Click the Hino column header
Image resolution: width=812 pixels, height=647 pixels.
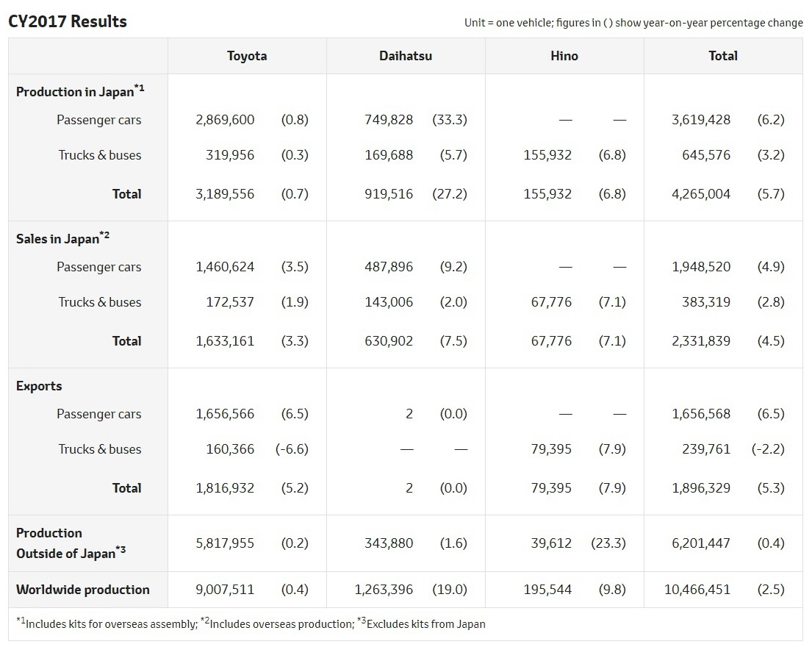(x=564, y=56)
